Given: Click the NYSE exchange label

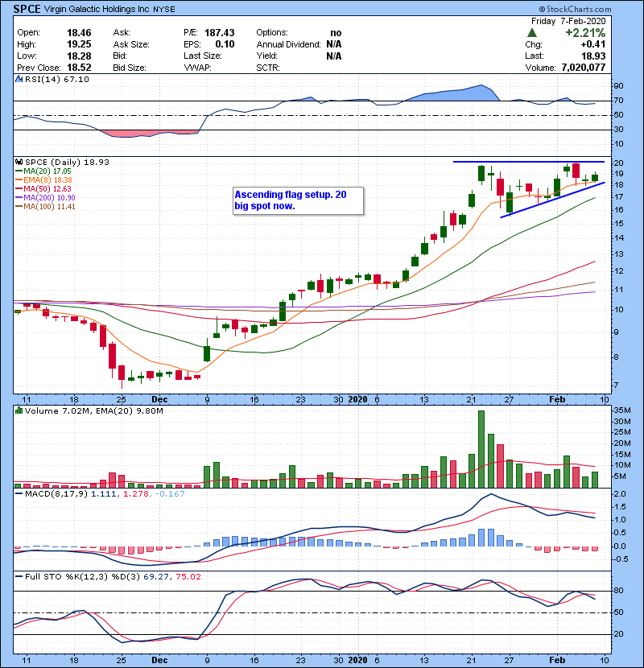Looking at the screenshot, I should click(x=163, y=10).
